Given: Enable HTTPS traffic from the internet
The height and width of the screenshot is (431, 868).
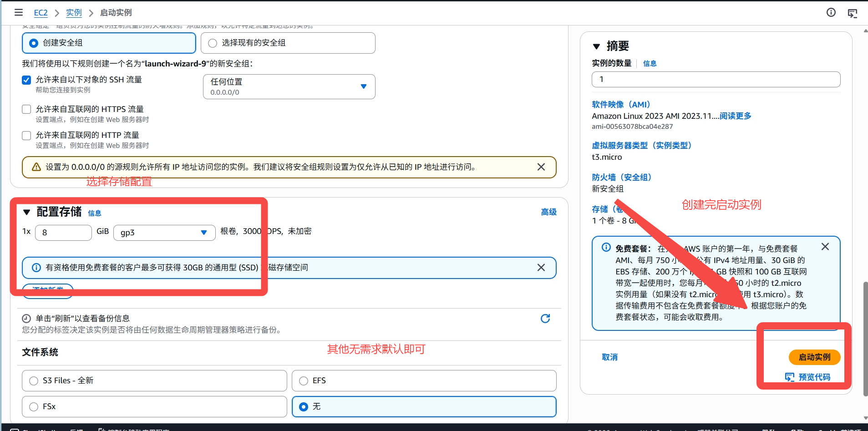Looking at the screenshot, I should pyautogui.click(x=26, y=109).
